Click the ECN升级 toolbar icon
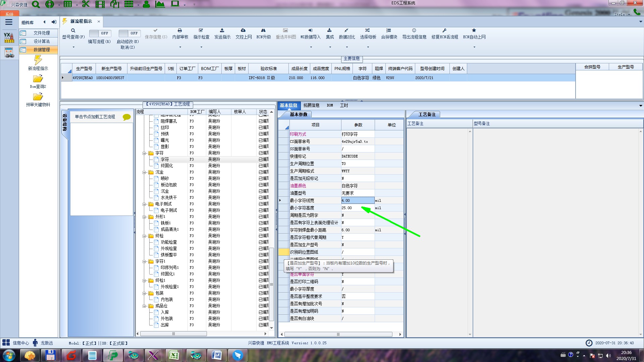Viewport: 644px width, 362px height. pyautogui.click(x=263, y=31)
